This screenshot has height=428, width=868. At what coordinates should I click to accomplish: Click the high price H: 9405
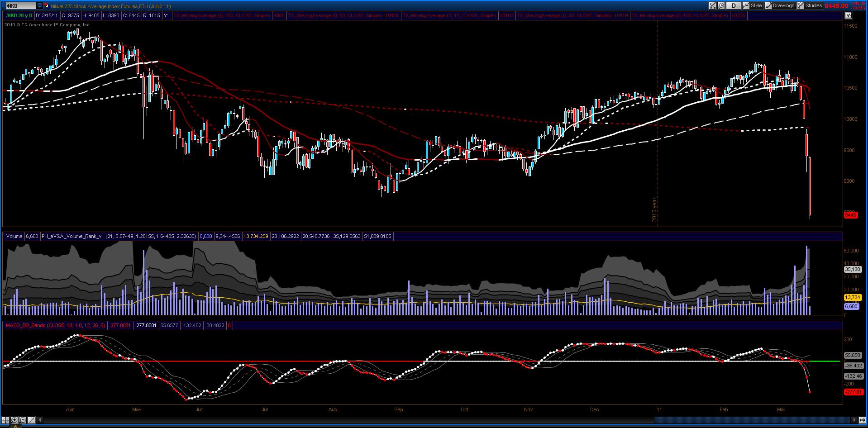pyautogui.click(x=91, y=15)
